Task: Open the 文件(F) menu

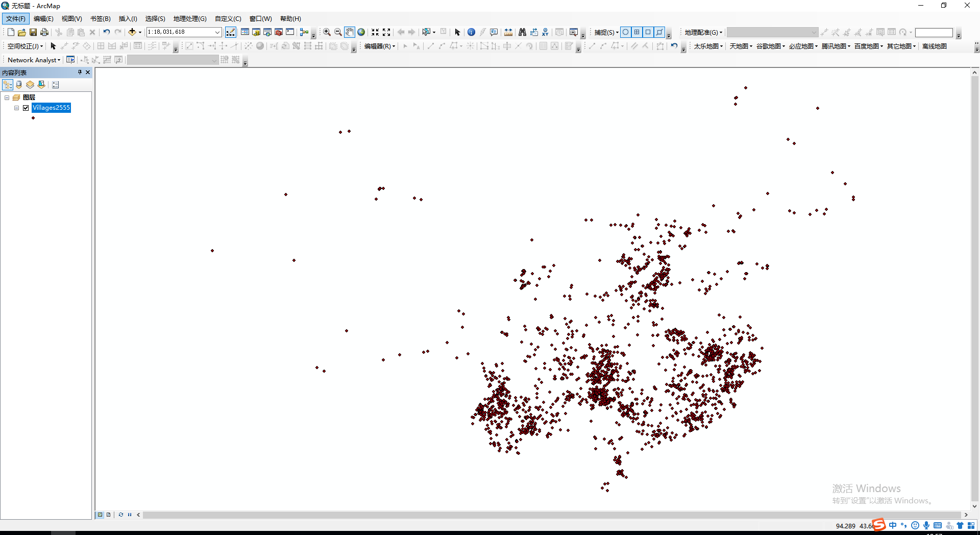Action: click(15, 19)
